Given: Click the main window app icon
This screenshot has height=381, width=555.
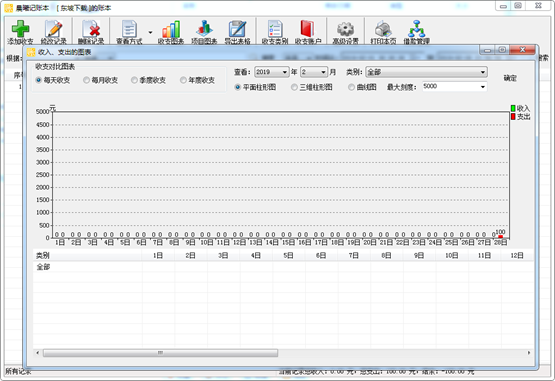Looking at the screenshot, I should 8,8.
